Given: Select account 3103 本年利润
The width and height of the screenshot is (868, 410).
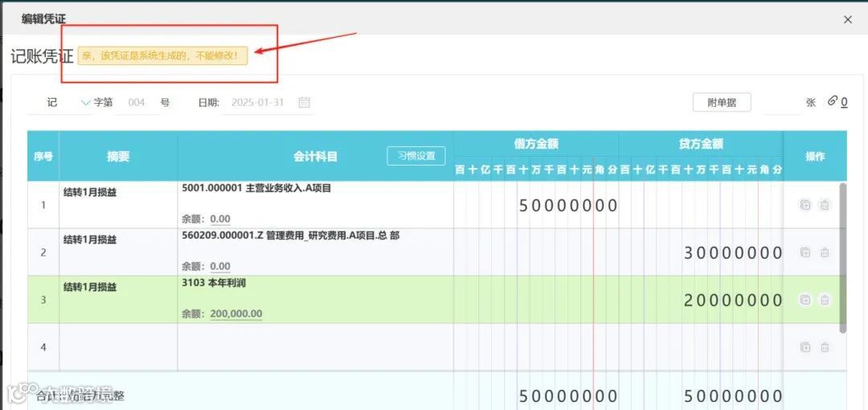Looking at the screenshot, I should pyautogui.click(x=214, y=283).
